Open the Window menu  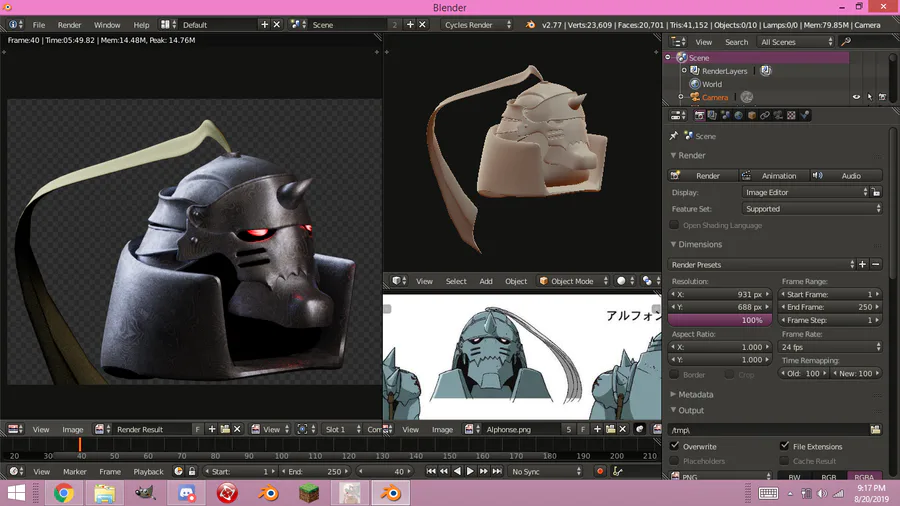click(107, 24)
